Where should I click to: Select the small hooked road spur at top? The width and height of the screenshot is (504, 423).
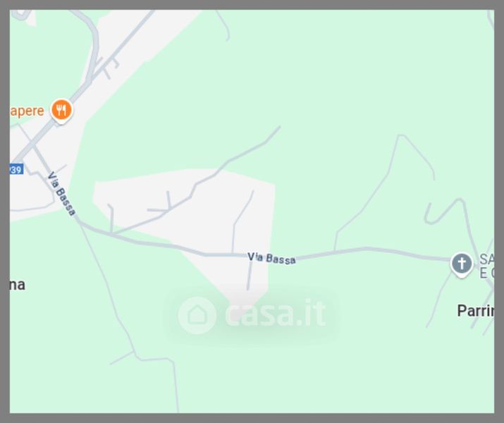224,25
